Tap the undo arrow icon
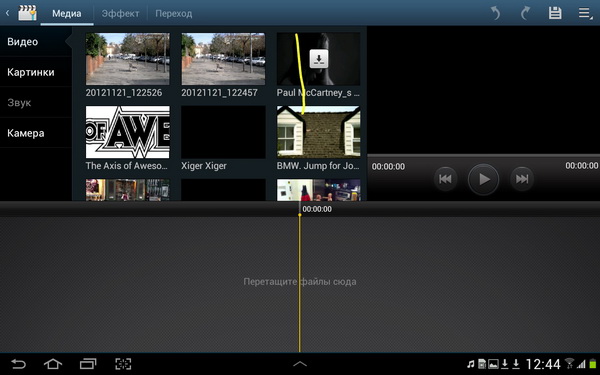 click(x=496, y=13)
